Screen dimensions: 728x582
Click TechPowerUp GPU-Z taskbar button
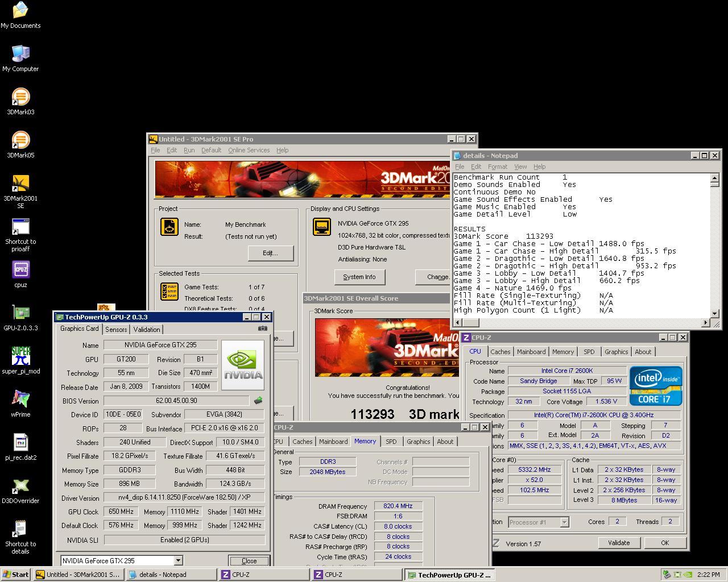(x=450, y=575)
